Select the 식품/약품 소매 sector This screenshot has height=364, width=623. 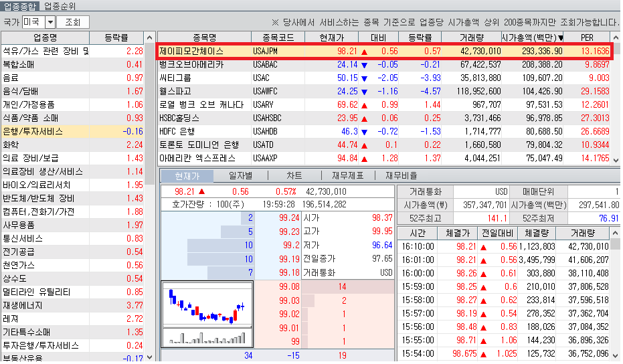coord(73,118)
